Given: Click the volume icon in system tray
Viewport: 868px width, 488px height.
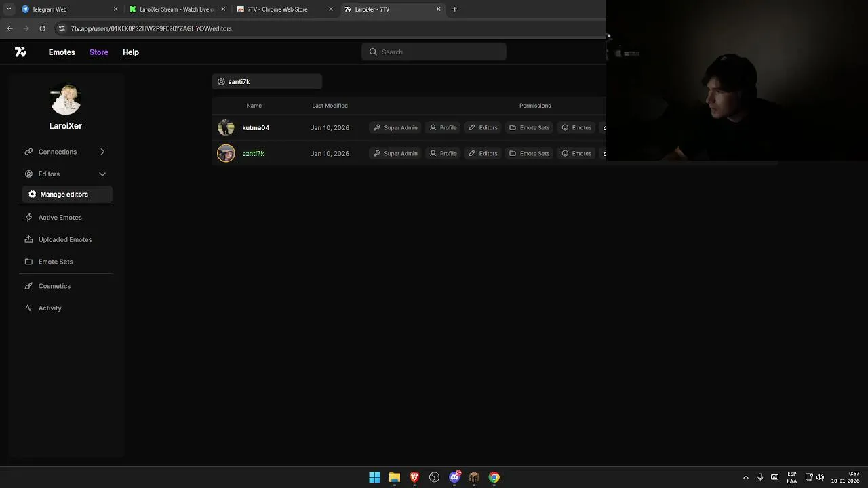Looking at the screenshot, I should [820, 477].
